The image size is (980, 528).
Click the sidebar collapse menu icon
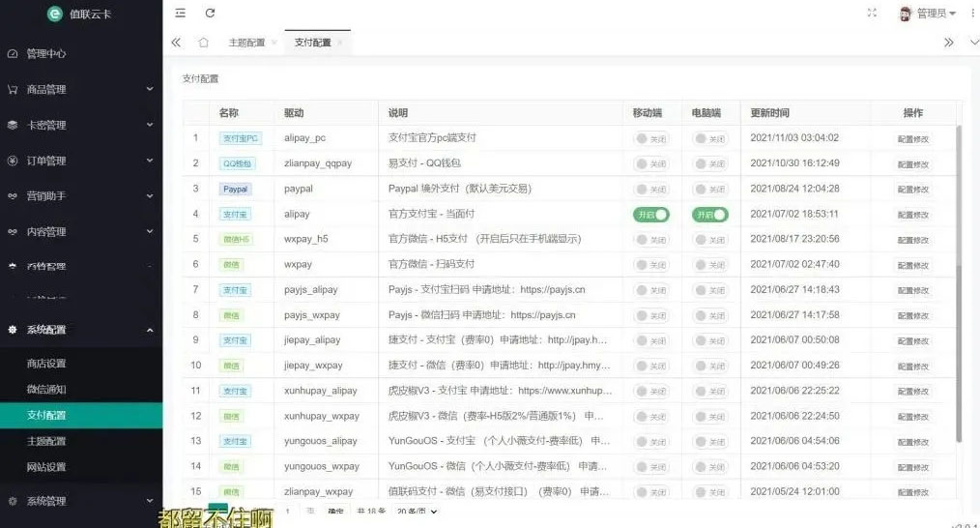pos(180,14)
